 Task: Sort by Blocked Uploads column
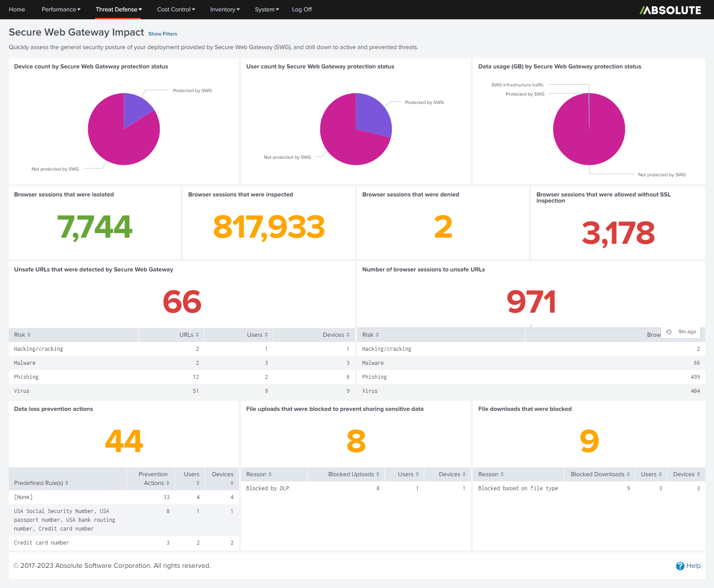(x=354, y=474)
